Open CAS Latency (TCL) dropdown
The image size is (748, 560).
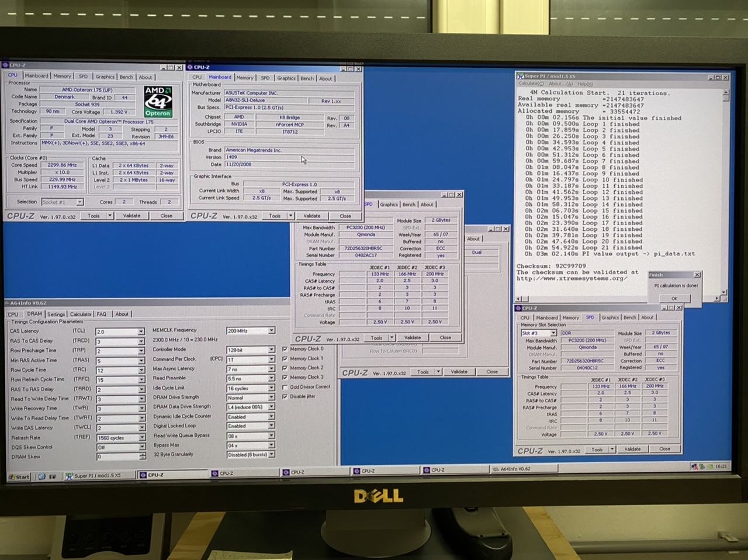pos(141,331)
